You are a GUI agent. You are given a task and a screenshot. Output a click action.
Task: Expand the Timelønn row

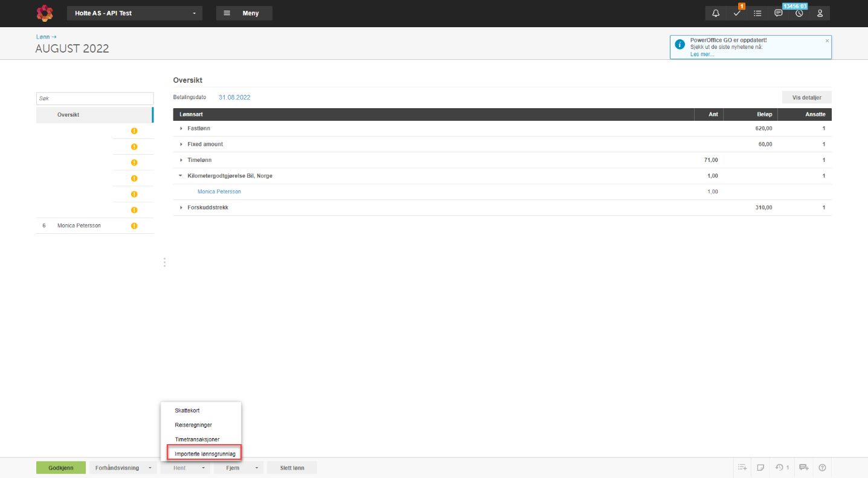(x=181, y=160)
